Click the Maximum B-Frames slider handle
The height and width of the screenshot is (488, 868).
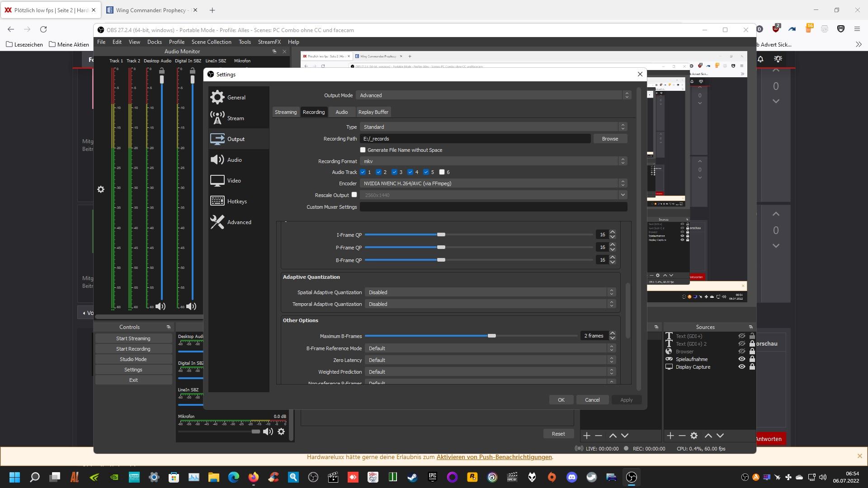click(x=492, y=336)
